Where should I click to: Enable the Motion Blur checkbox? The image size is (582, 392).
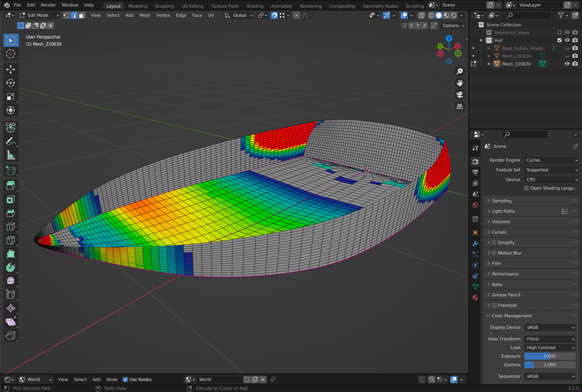click(x=494, y=253)
